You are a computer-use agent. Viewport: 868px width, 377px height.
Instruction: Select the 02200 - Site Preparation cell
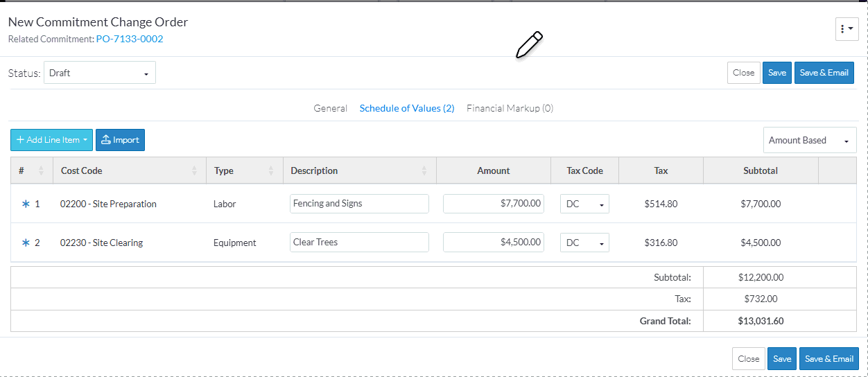click(108, 204)
